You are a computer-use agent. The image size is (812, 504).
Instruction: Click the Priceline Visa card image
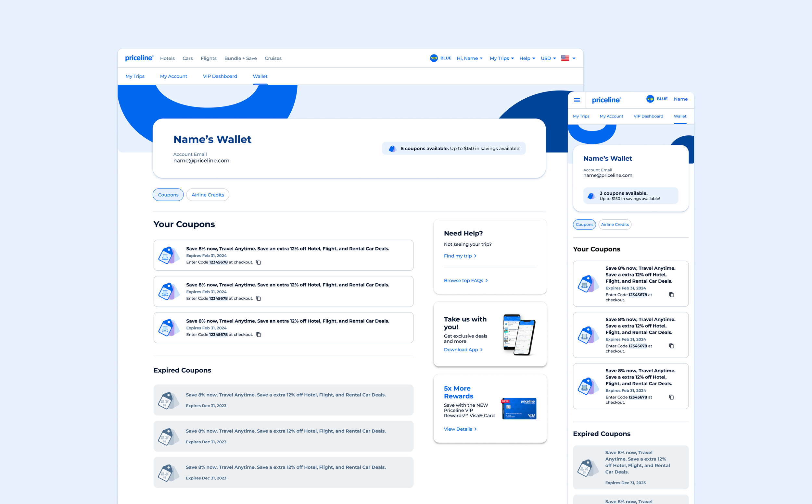coord(519,408)
